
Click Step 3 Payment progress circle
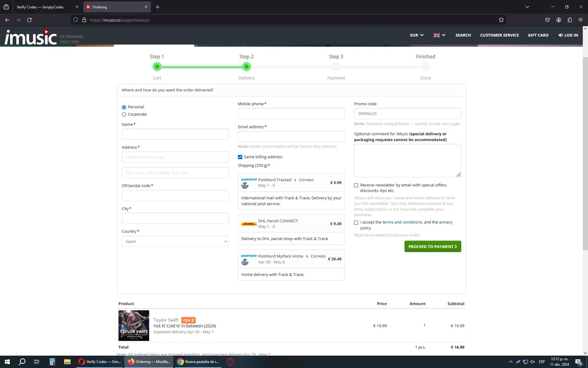pos(336,67)
